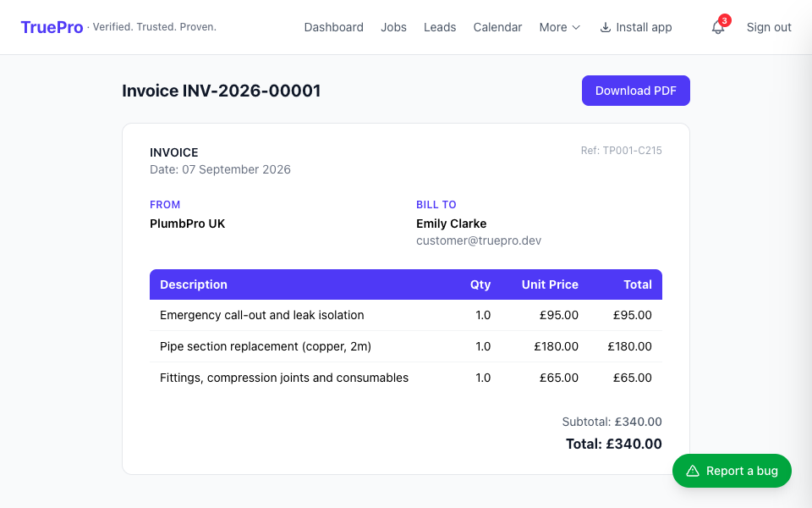
Task: Click the Pipe section replacement description
Action: pyautogui.click(x=266, y=346)
